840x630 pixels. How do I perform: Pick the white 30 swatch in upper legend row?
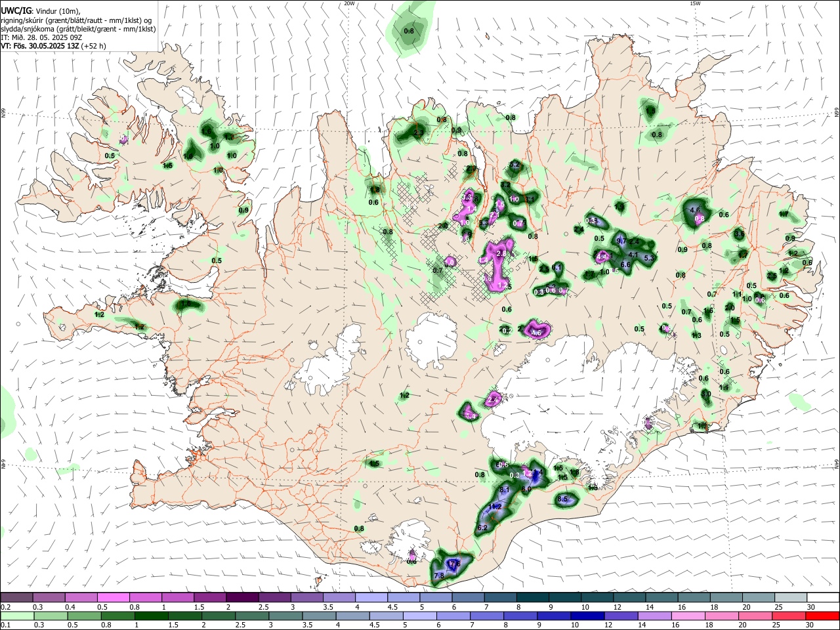[x=823, y=597]
